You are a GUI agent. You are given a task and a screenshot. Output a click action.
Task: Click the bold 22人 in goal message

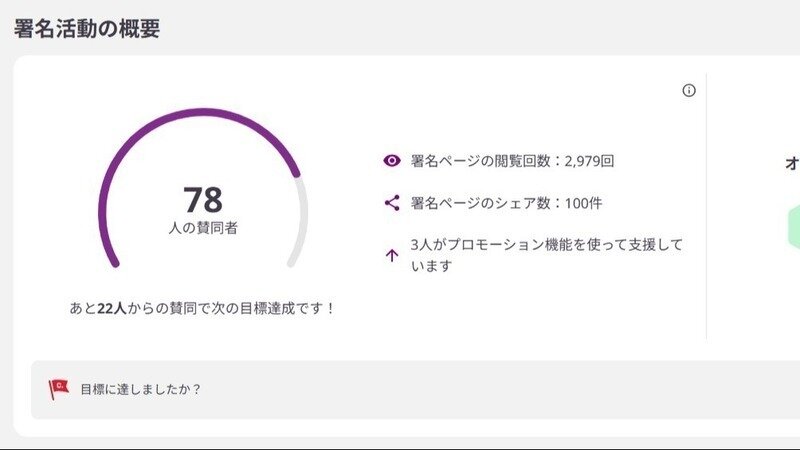coord(110,308)
